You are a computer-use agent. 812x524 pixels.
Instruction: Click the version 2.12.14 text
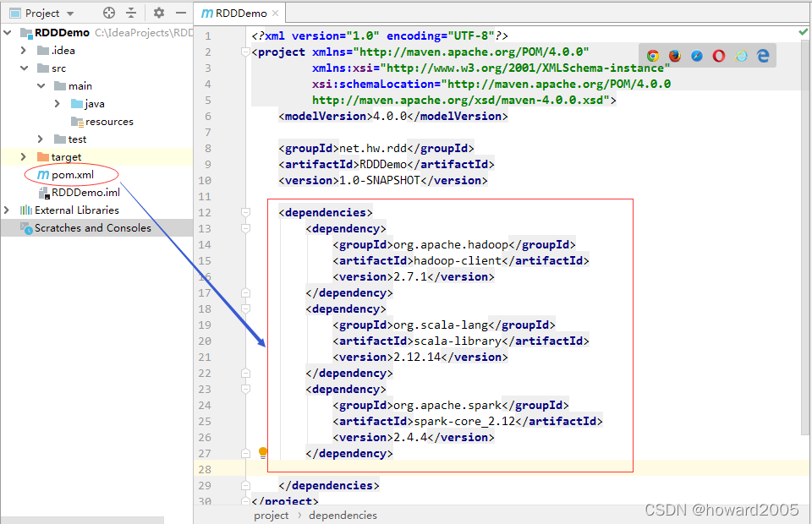pos(417,357)
